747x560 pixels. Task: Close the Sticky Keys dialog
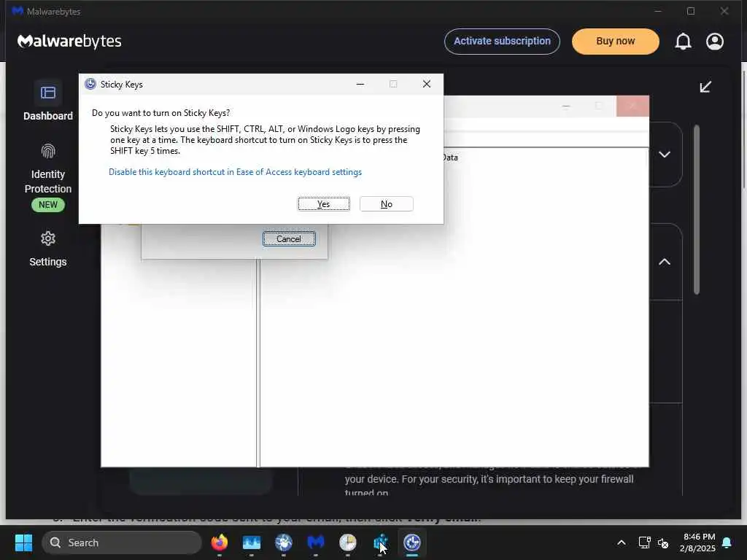point(426,85)
